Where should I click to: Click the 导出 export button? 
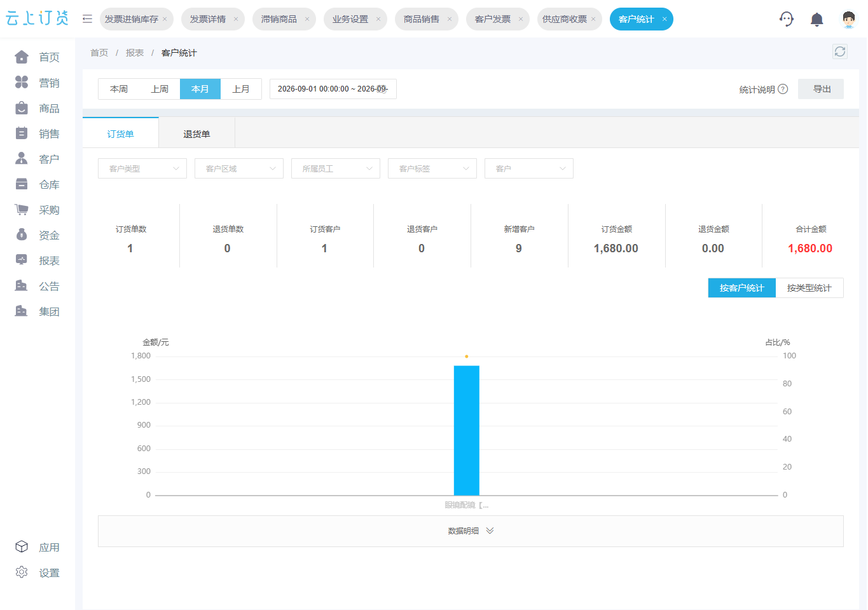tap(821, 89)
